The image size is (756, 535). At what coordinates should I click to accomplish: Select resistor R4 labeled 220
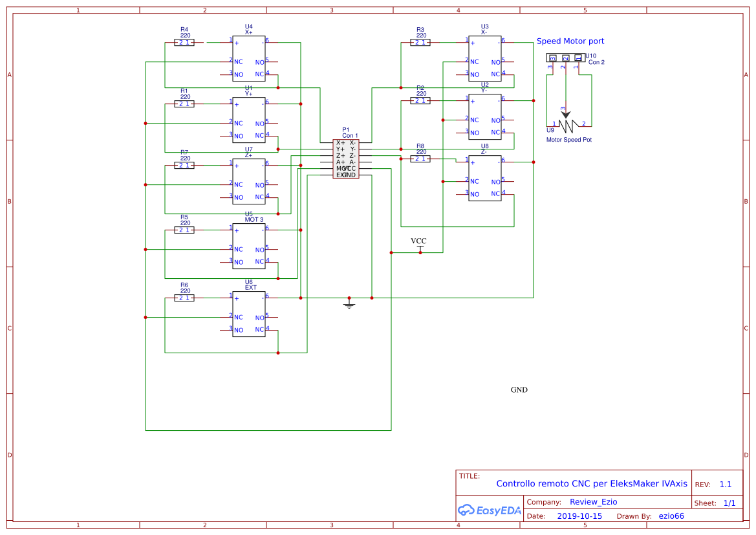click(184, 41)
